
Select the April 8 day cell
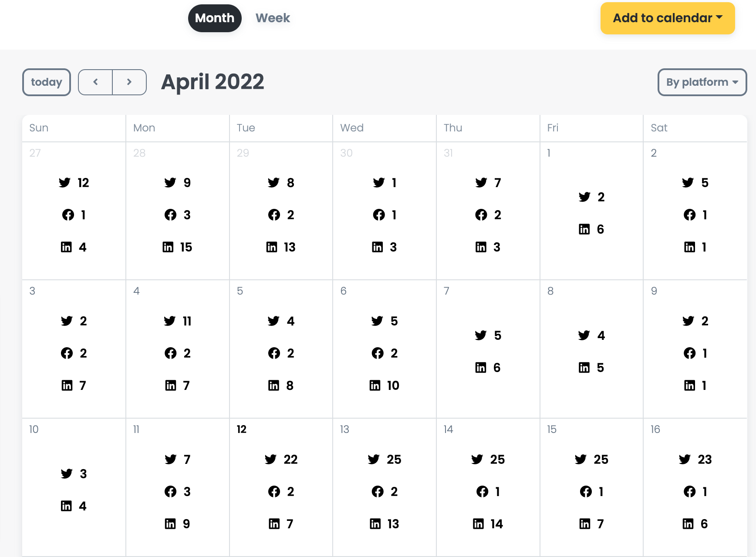tap(591, 349)
